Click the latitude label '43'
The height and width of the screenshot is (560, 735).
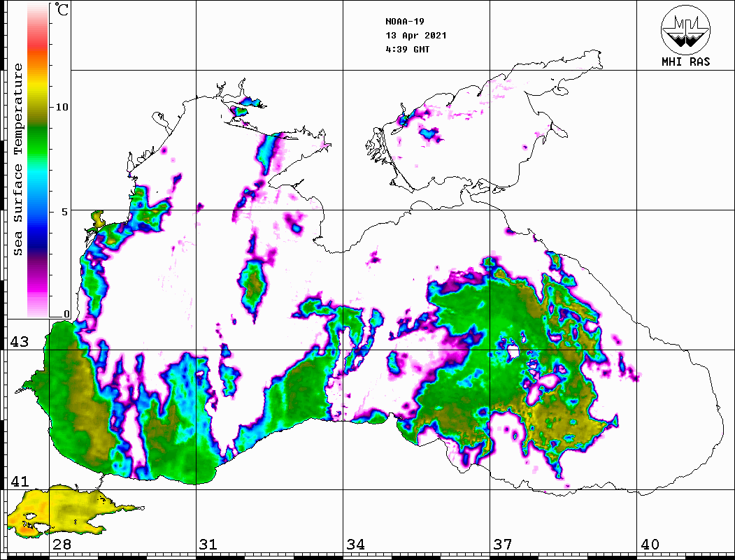(x=20, y=342)
